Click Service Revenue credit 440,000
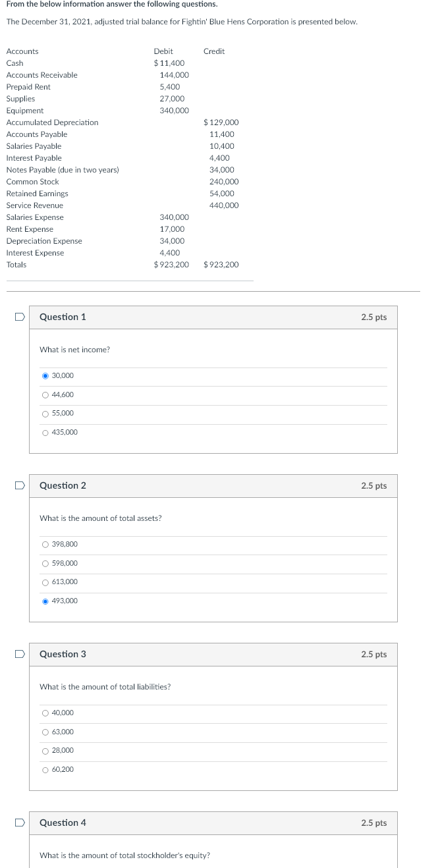 pyautogui.click(x=224, y=205)
